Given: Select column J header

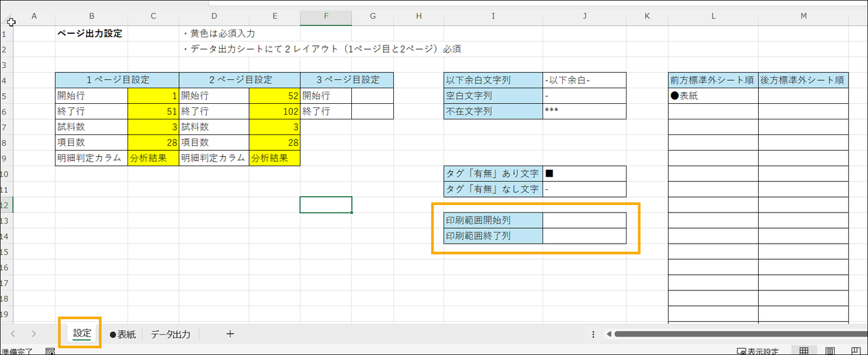Looking at the screenshot, I should pyautogui.click(x=585, y=16).
